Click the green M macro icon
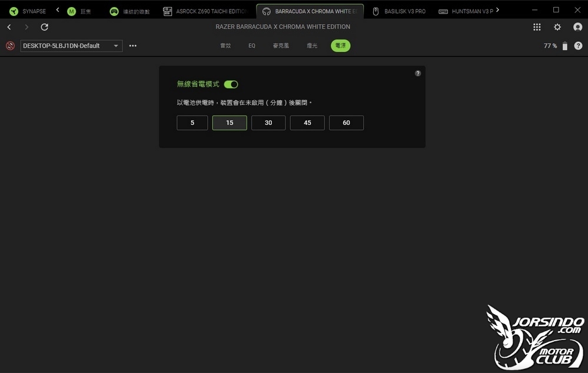Screen dimensions: 588x373 coord(71,11)
